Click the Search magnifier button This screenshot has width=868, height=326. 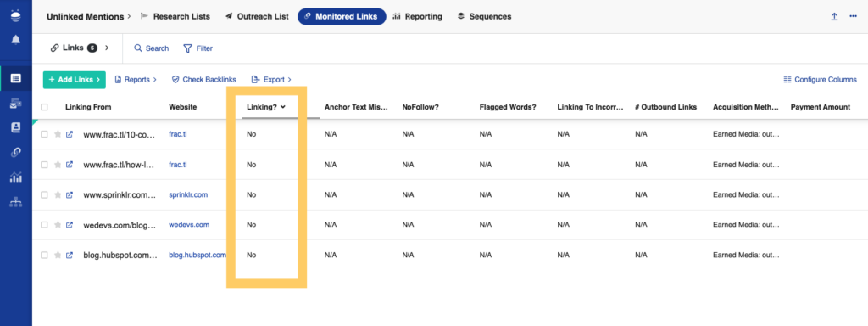(x=151, y=48)
